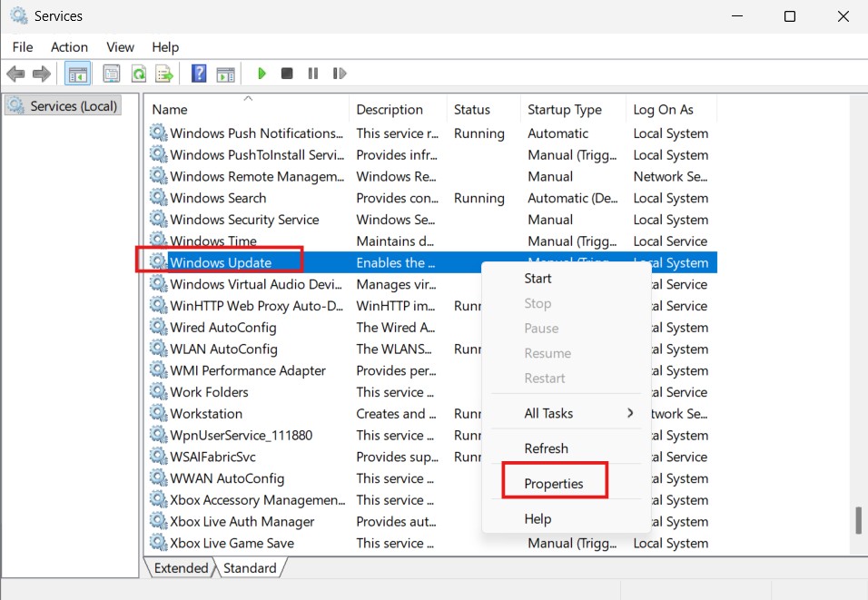Click the Export List toolbar icon

tap(164, 74)
